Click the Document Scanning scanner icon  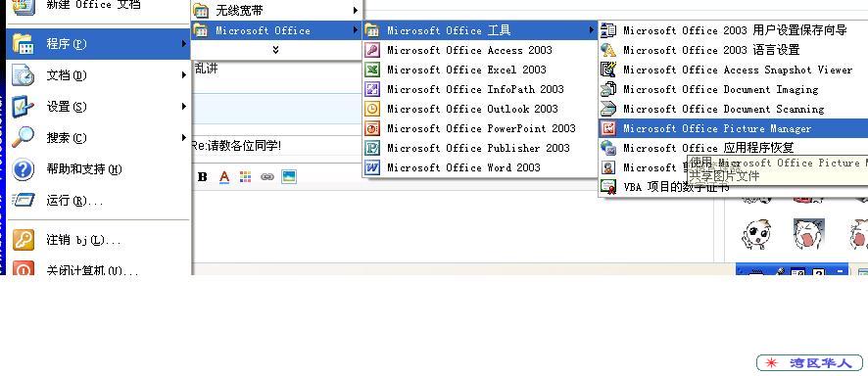(x=608, y=109)
